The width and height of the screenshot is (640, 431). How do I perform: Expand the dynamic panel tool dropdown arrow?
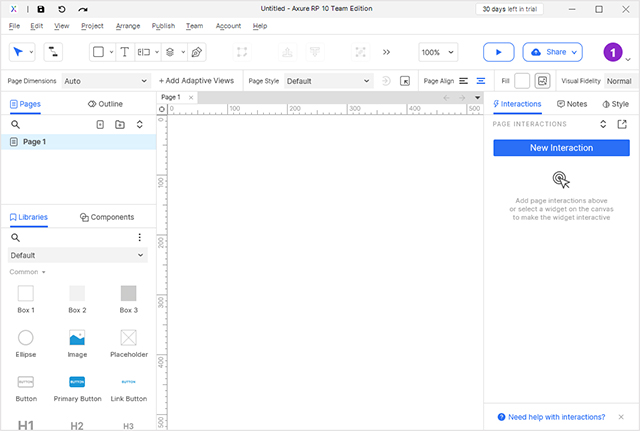click(x=183, y=52)
